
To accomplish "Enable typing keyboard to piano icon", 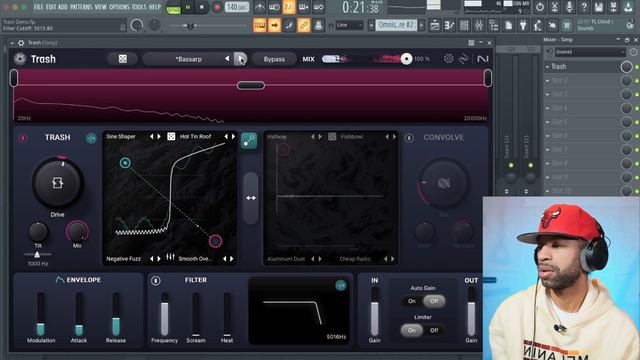I will coord(260,25).
